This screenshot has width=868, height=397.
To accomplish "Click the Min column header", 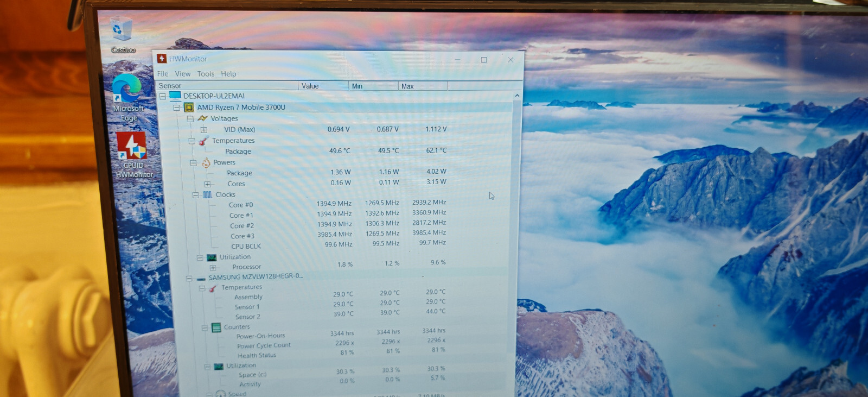I will coord(373,86).
